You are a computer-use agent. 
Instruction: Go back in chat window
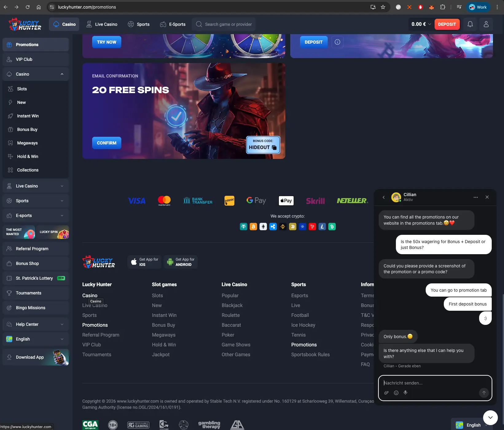384,197
